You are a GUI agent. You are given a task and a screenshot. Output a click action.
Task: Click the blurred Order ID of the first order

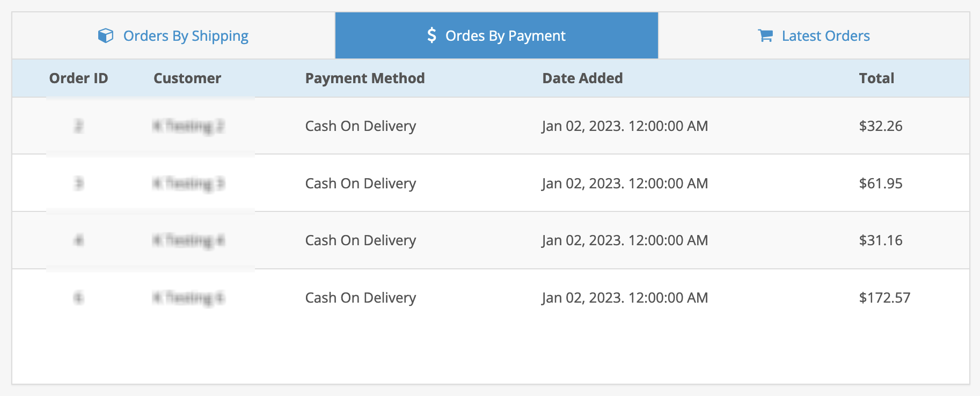pyautogui.click(x=78, y=126)
